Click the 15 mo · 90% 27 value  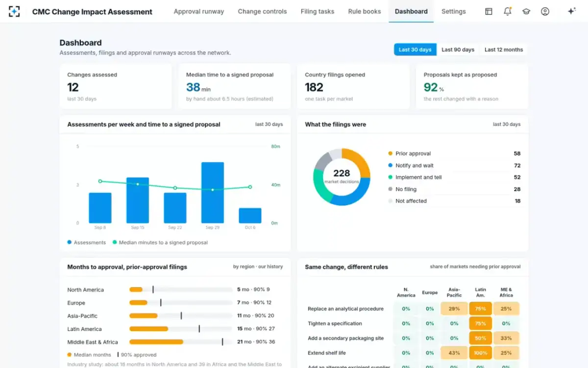click(256, 329)
